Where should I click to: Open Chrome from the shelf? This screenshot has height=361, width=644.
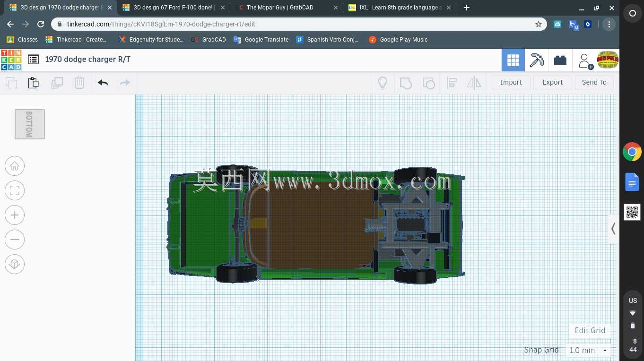632,152
